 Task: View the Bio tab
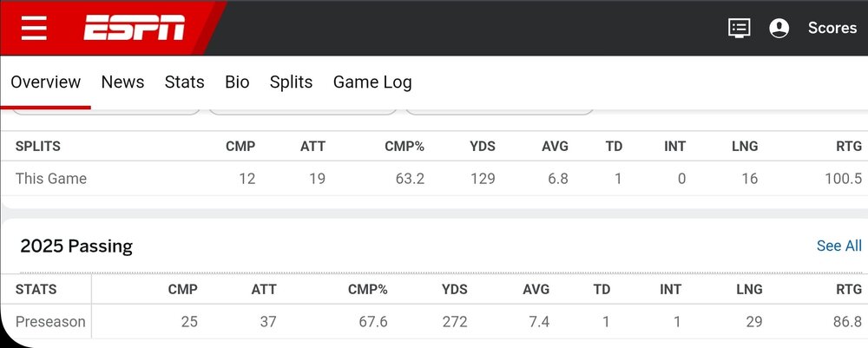[x=237, y=82]
